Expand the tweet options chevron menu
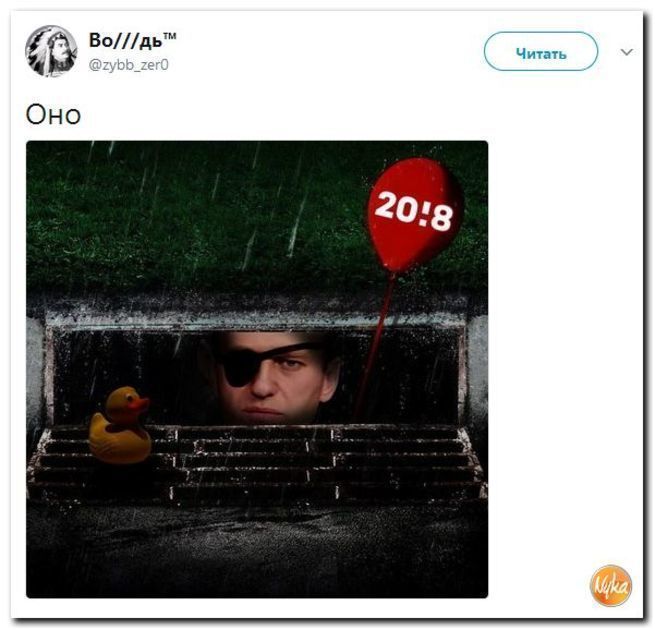 (x=626, y=52)
